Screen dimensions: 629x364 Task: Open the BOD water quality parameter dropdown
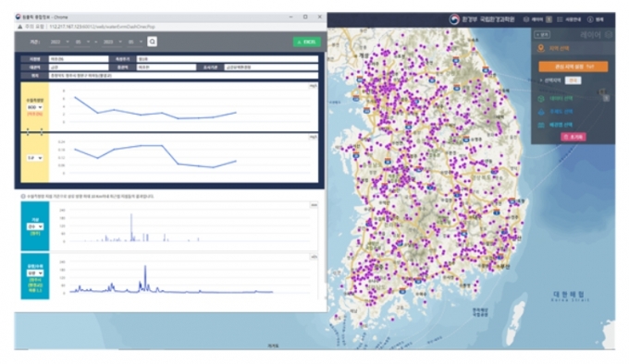(34, 107)
